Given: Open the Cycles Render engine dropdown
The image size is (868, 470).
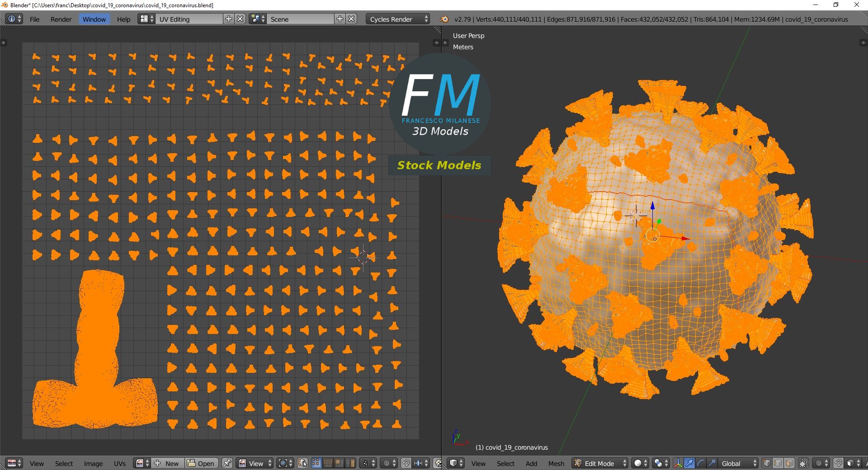Looking at the screenshot, I should pyautogui.click(x=398, y=19).
